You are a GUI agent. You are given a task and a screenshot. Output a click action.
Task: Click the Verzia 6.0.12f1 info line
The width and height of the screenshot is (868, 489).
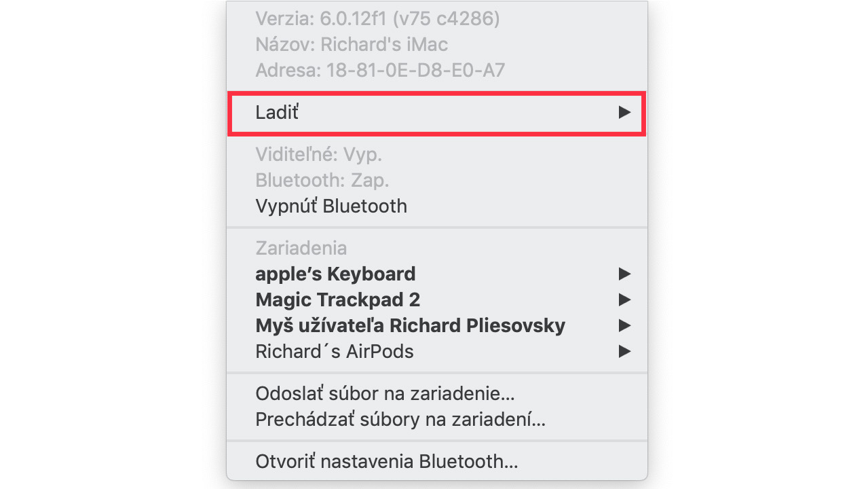[377, 19]
